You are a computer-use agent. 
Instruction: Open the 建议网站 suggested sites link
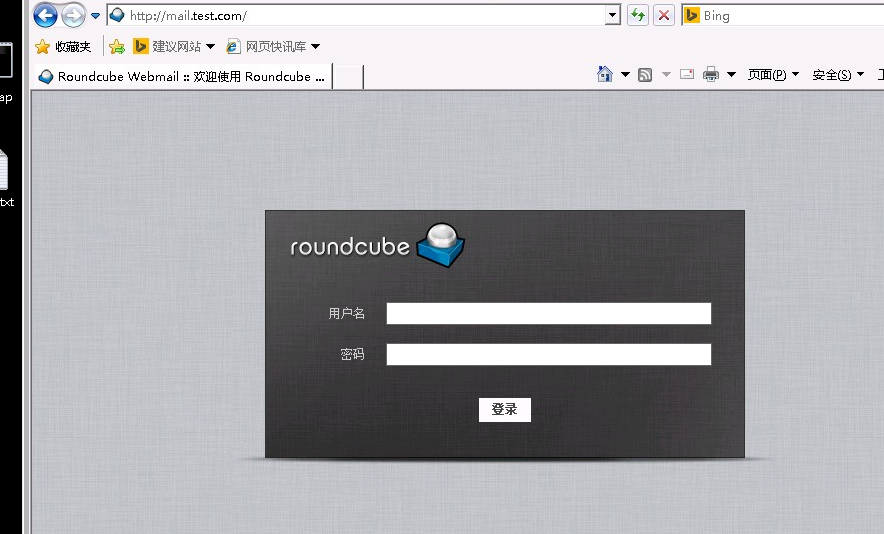pos(167,47)
